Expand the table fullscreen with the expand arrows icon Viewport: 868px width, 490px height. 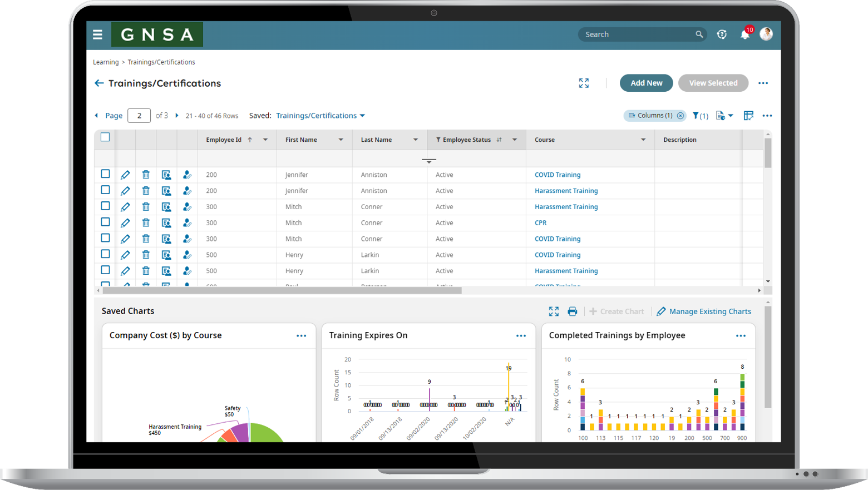584,83
